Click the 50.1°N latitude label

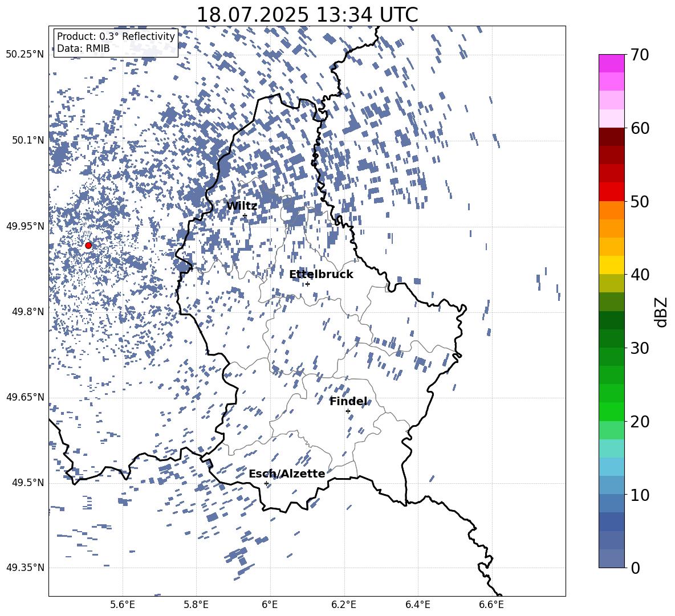point(28,140)
